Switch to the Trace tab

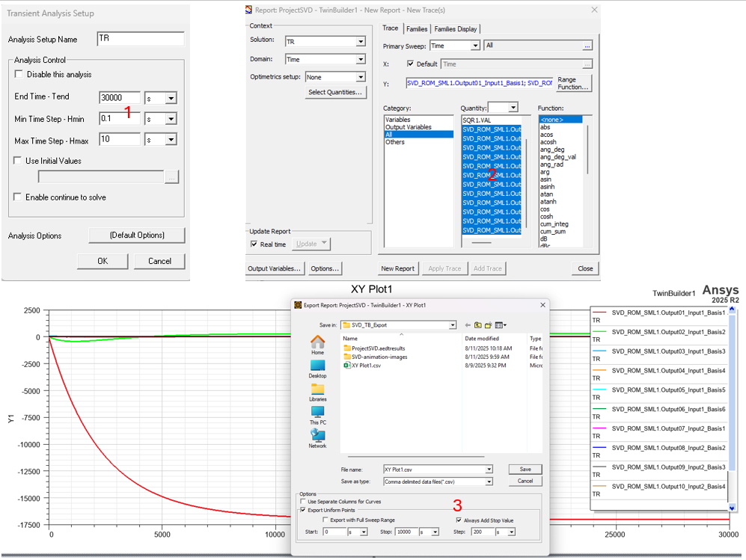391,28
